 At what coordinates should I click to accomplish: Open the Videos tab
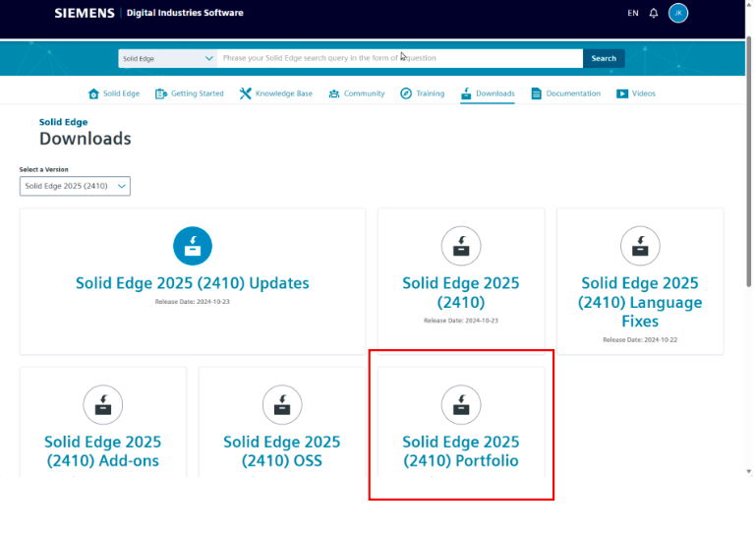[x=643, y=93]
